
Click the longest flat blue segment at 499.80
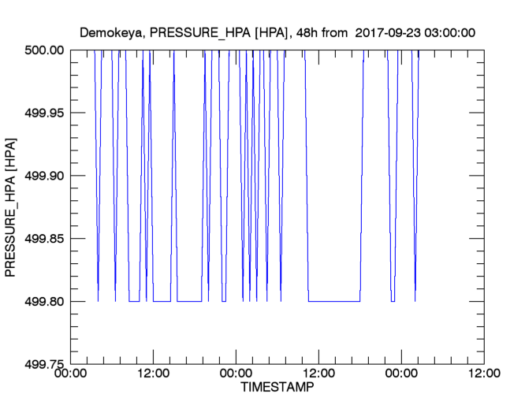click(334, 301)
